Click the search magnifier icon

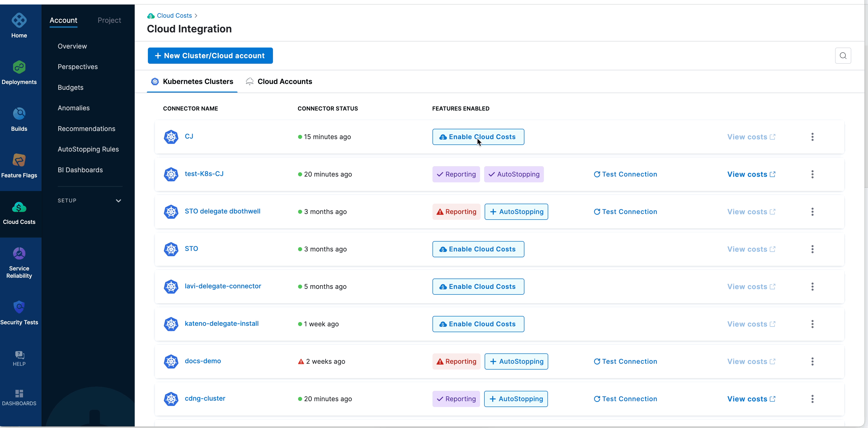pos(843,56)
